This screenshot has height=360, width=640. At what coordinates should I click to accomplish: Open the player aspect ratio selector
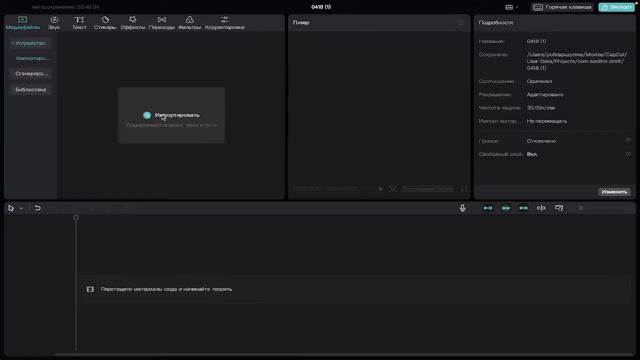pos(427,189)
